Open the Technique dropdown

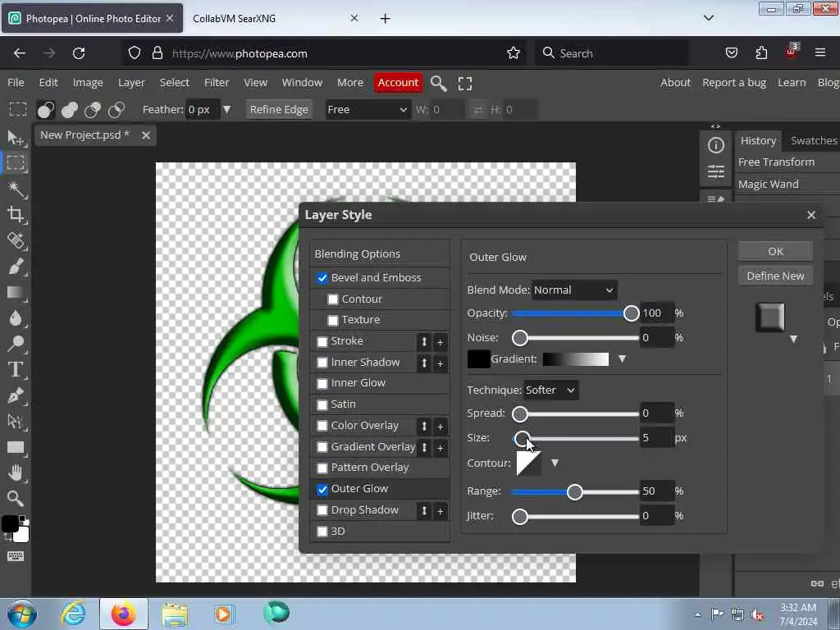[x=550, y=390]
